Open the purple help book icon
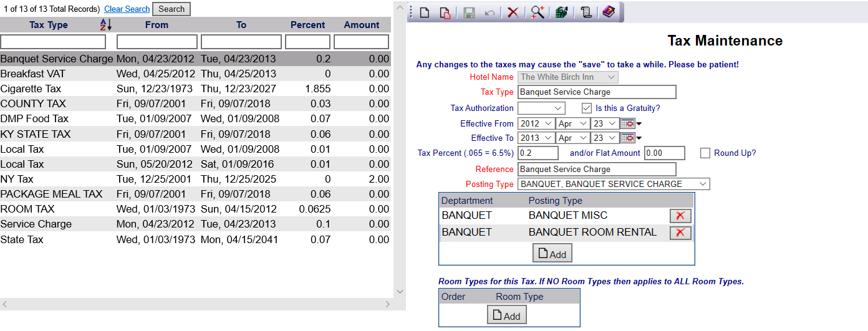The width and height of the screenshot is (868, 331). [x=608, y=12]
